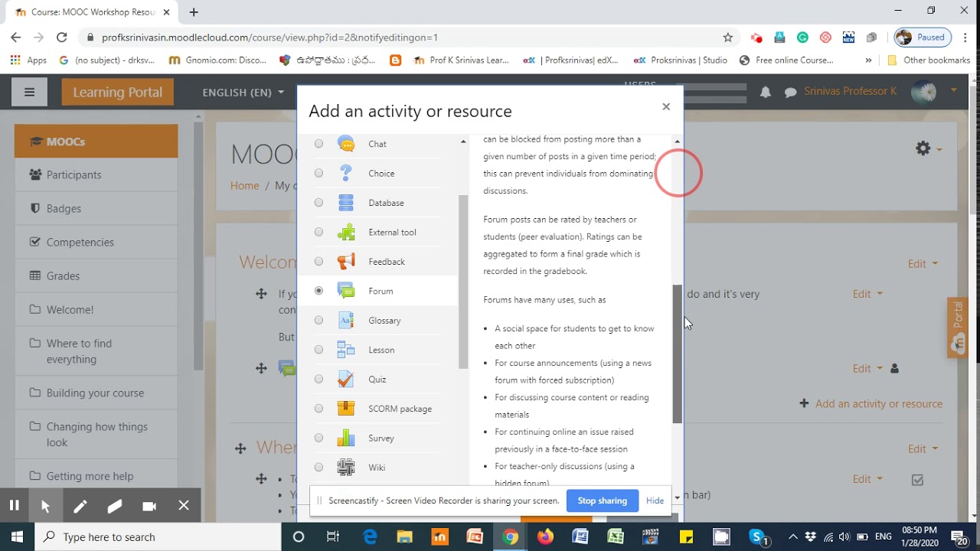Select the Glossary radio button
Screen dimensions: 980x551
coord(318,321)
